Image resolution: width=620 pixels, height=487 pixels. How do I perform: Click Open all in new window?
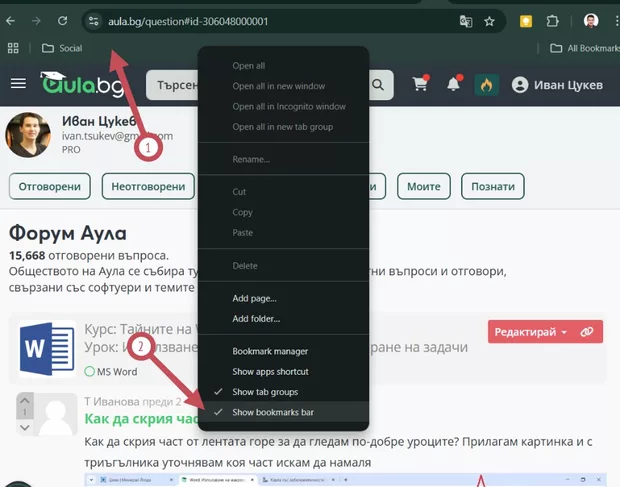click(283, 86)
